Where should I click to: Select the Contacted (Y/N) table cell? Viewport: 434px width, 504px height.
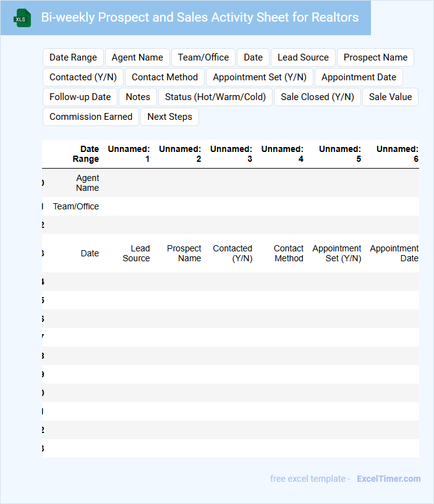[232, 253]
